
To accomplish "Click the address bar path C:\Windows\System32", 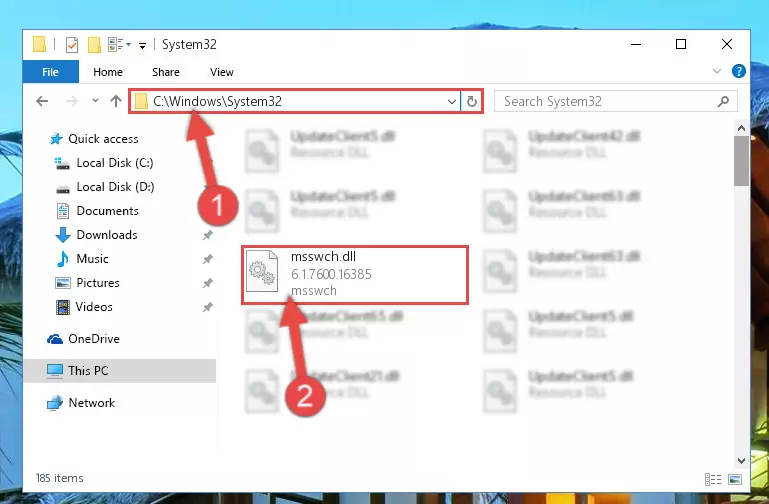I will click(x=217, y=101).
